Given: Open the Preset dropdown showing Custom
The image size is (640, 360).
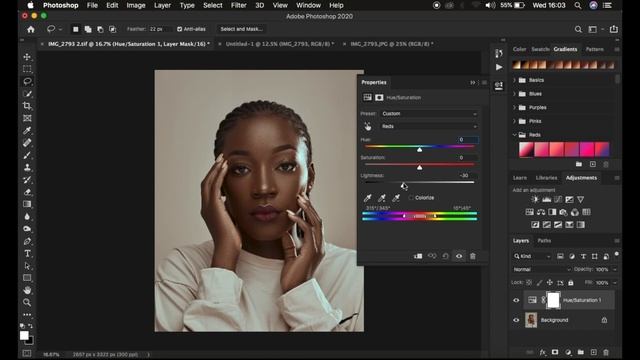Looking at the screenshot, I should (429, 114).
